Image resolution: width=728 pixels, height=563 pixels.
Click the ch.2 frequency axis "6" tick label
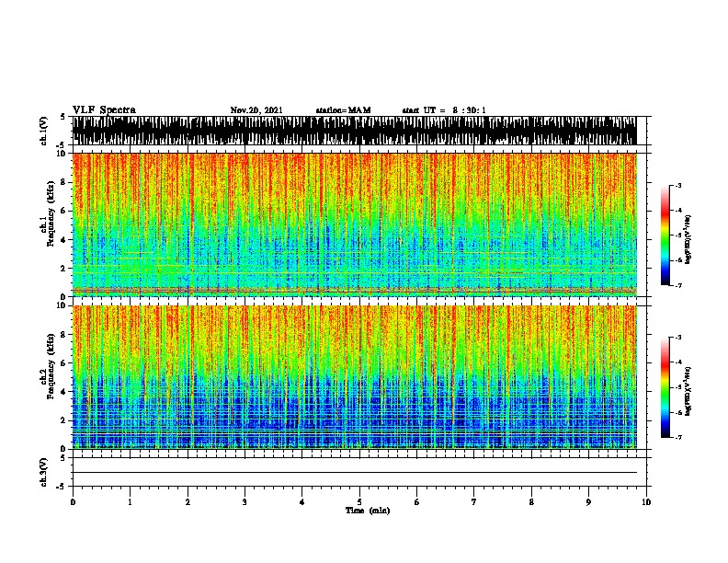click(63, 363)
